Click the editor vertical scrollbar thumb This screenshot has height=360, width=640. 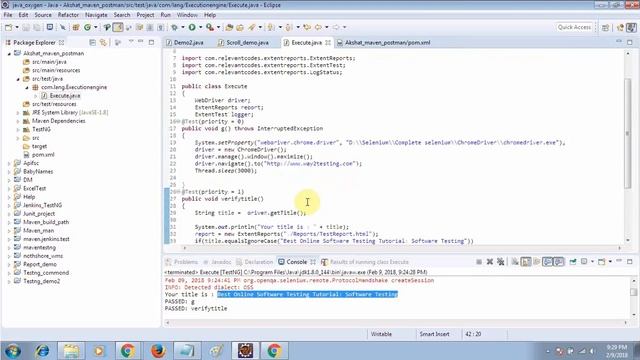coord(628,133)
